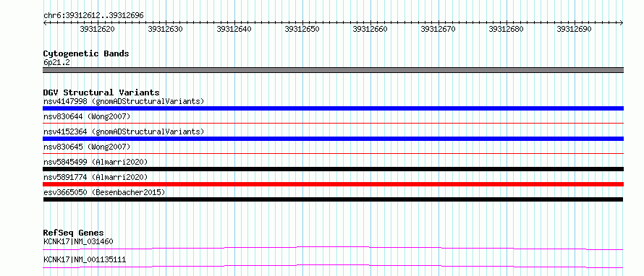Click the thin red line of nsv830644
Image resolution: width=644 pixels, height=276 pixels.
click(333, 123)
